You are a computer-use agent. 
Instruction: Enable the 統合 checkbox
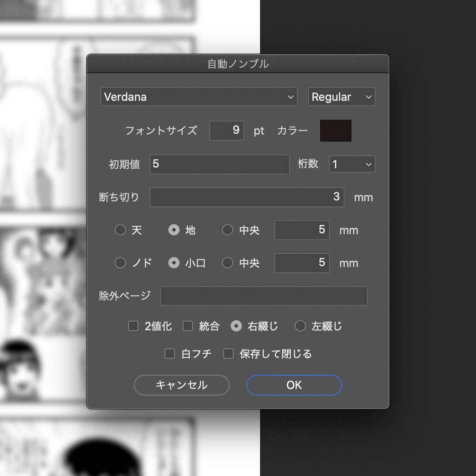click(x=189, y=326)
